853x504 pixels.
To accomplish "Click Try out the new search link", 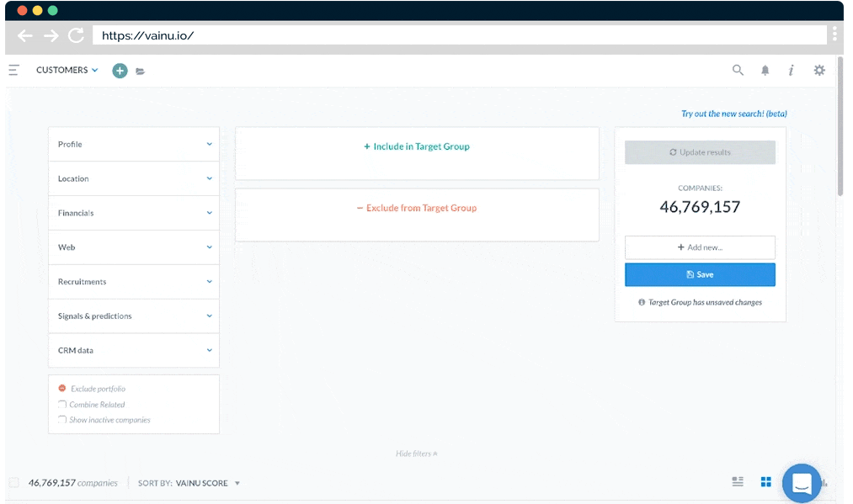I will [x=733, y=114].
